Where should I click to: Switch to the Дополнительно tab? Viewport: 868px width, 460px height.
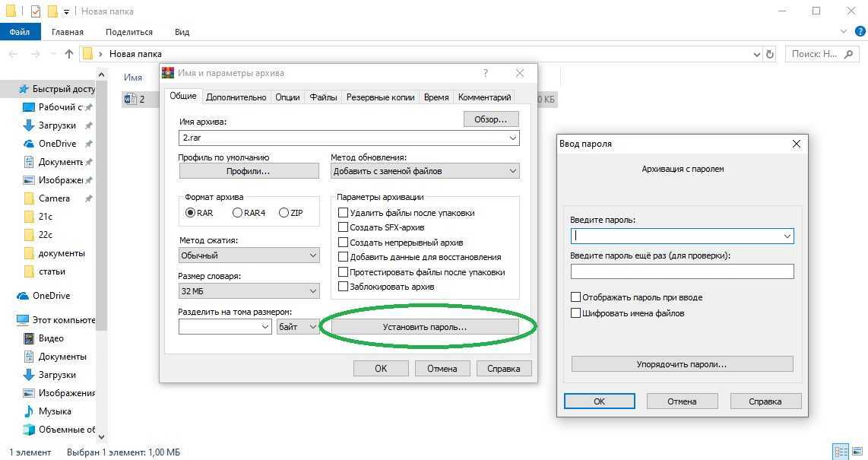(236, 97)
